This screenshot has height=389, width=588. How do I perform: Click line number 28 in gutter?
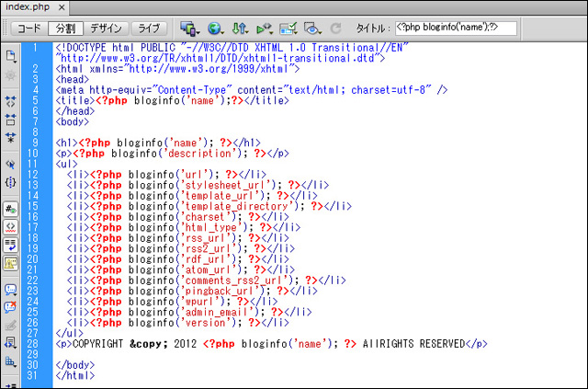click(x=32, y=344)
